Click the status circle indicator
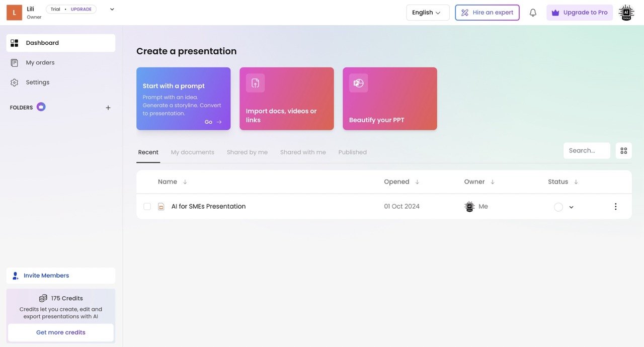The height and width of the screenshot is (347, 644). (x=558, y=207)
